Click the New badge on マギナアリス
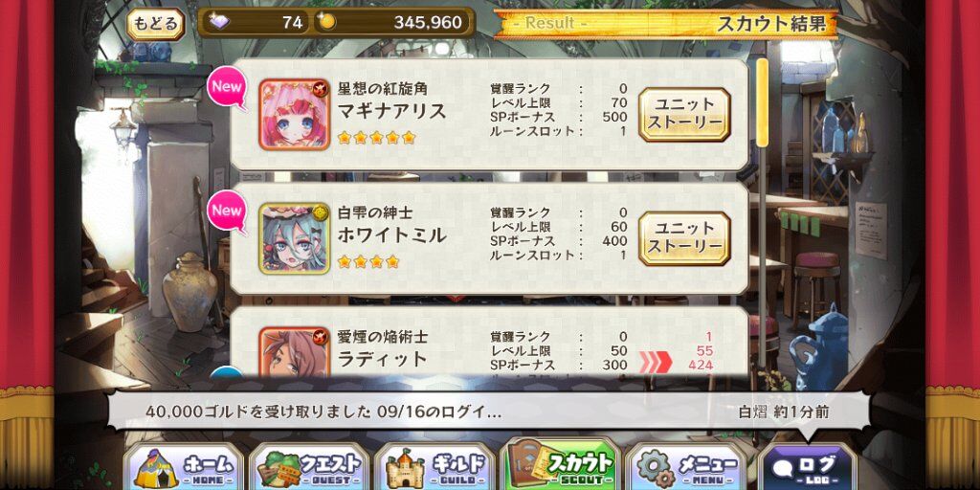This screenshot has height=490, width=980. (x=226, y=87)
